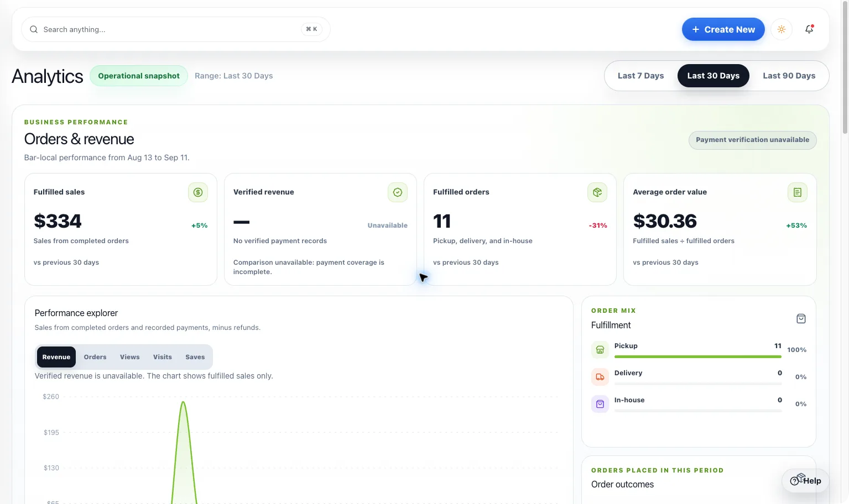Viewport: 849px width, 504px height.
Task: Switch to Orders chart tab
Action: point(95,357)
